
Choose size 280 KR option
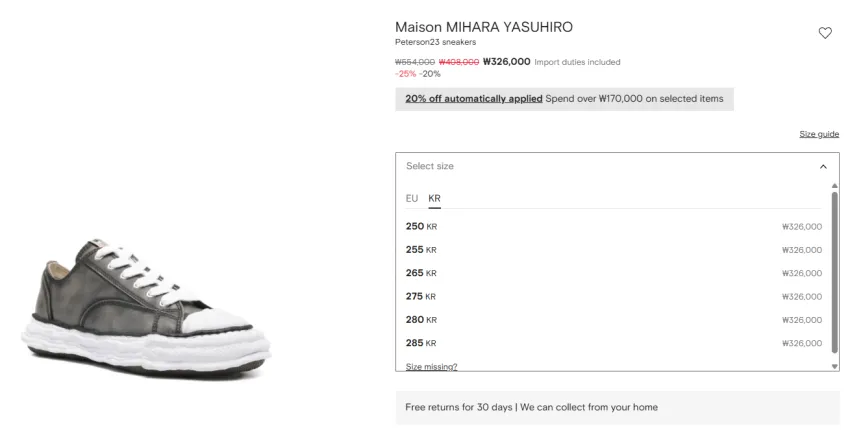click(614, 320)
